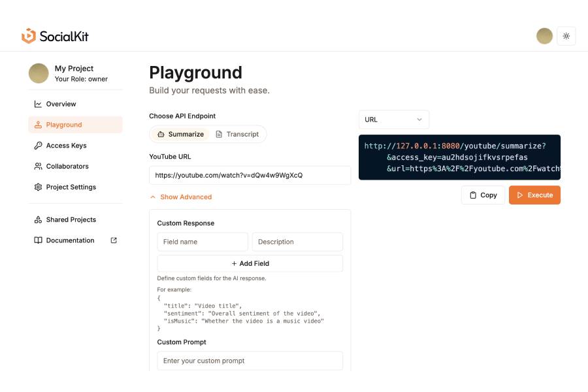Click the Summarize robot icon
Screen dimensions: 588x392
pyautogui.click(x=161, y=135)
